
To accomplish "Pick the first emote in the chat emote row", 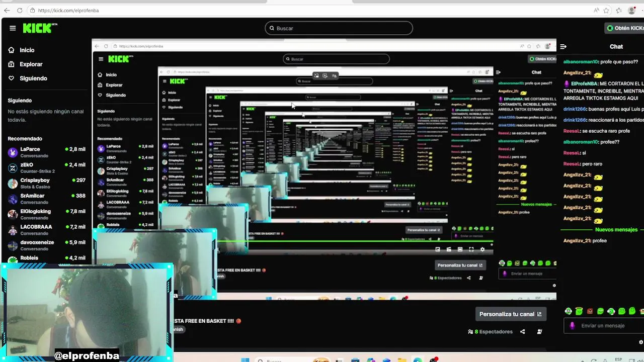I will [x=568, y=311].
